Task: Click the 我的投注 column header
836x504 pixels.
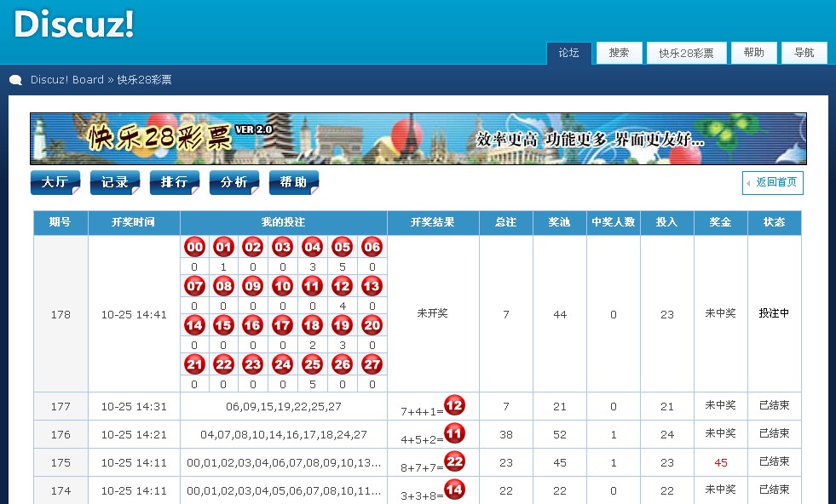Action: pyautogui.click(x=283, y=222)
